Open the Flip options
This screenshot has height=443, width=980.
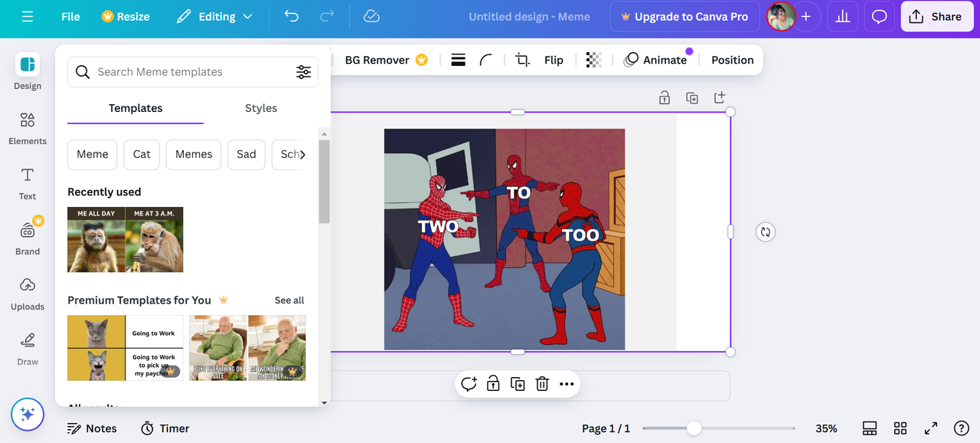554,60
